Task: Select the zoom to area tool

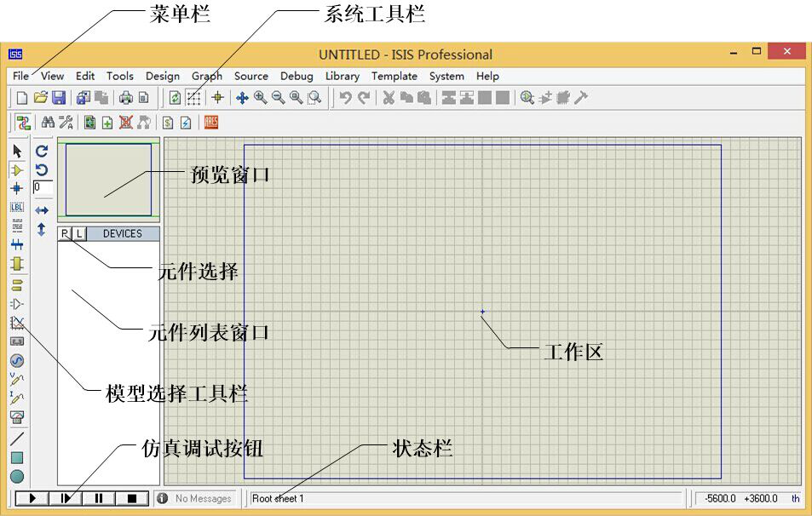Action: coord(314,97)
